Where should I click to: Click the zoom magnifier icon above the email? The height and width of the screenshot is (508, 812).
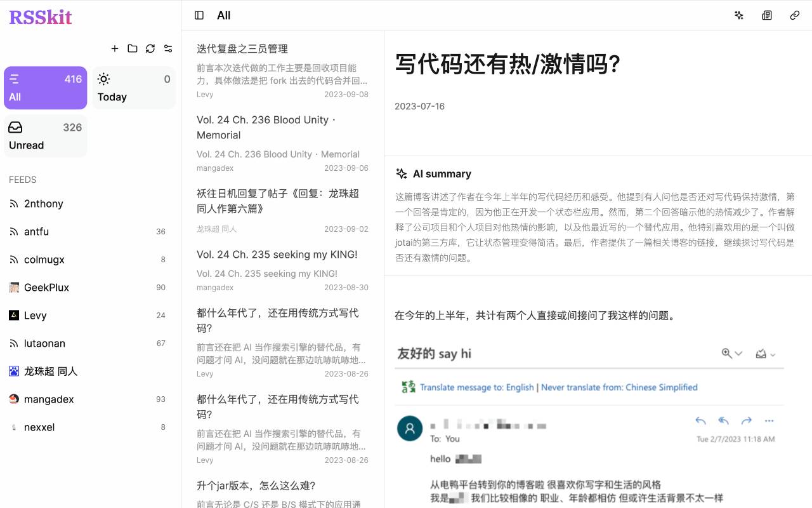(x=725, y=353)
